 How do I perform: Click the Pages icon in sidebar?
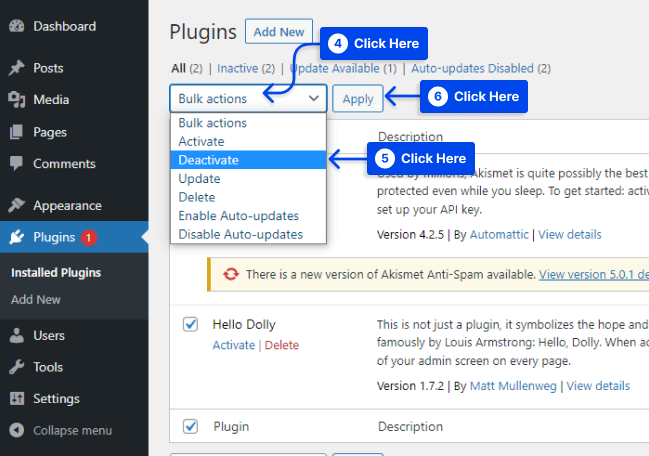[17, 132]
